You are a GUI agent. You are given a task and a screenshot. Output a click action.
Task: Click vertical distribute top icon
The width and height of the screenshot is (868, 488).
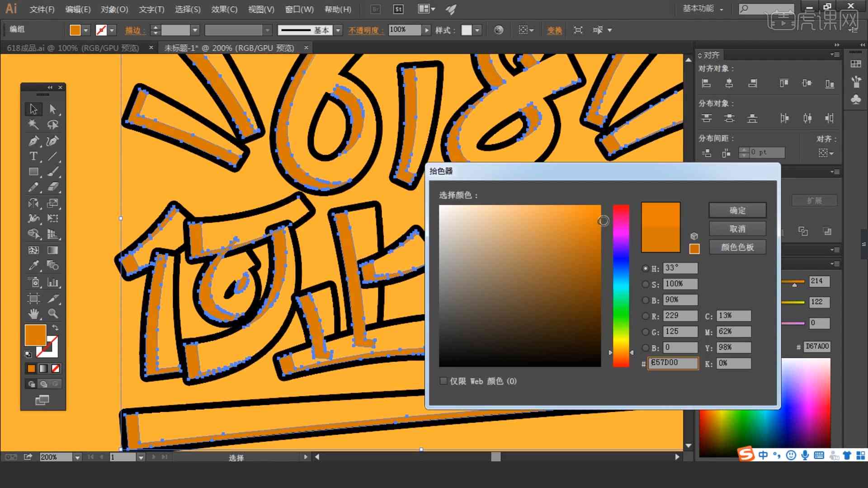(x=706, y=118)
